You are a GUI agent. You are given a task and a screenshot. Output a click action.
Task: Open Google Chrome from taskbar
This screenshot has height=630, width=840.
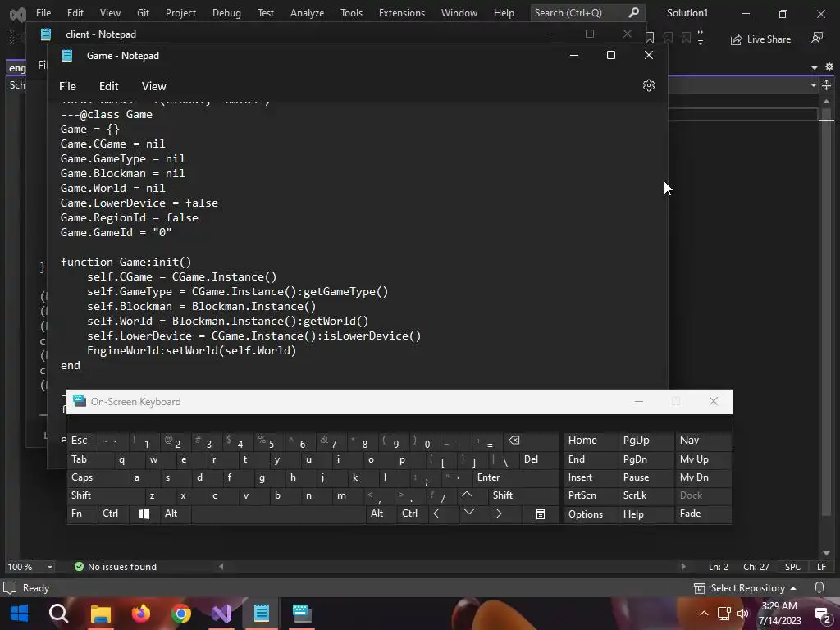click(x=181, y=614)
